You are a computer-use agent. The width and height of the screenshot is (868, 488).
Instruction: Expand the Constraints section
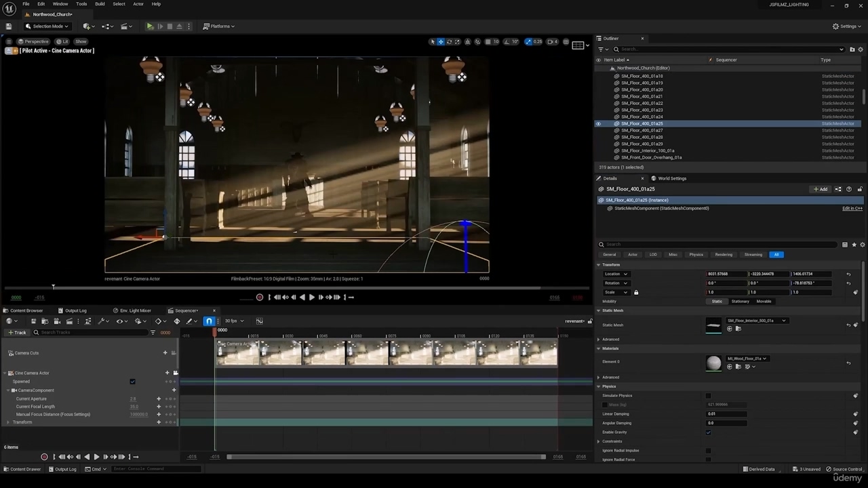click(599, 442)
